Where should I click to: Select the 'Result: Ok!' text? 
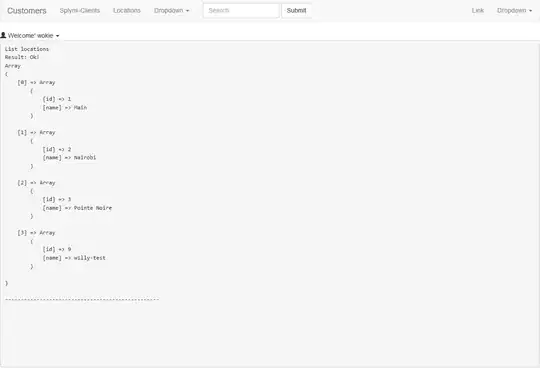point(22,57)
